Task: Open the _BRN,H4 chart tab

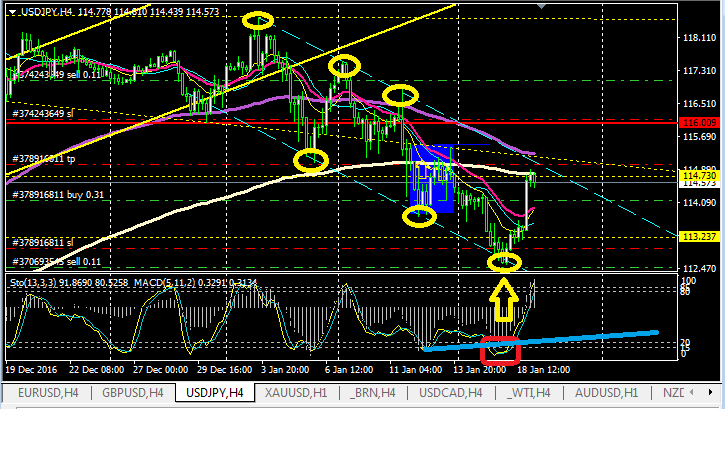Action: coord(373,393)
